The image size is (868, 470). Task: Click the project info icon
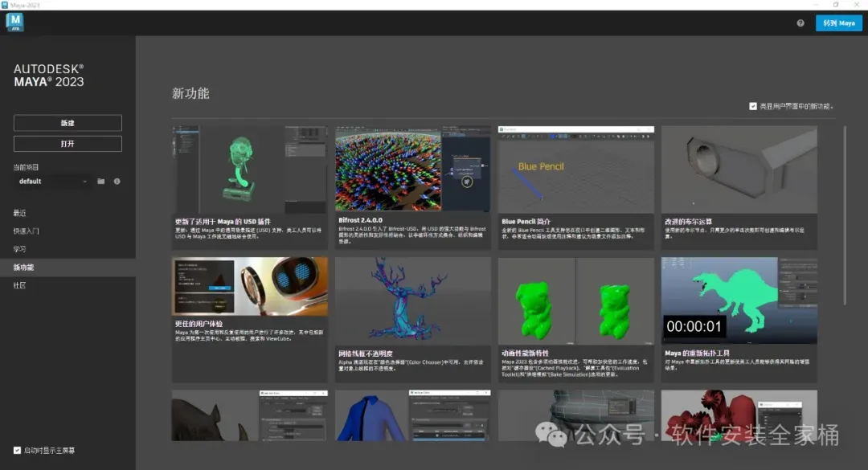click(x=117, y=182)
